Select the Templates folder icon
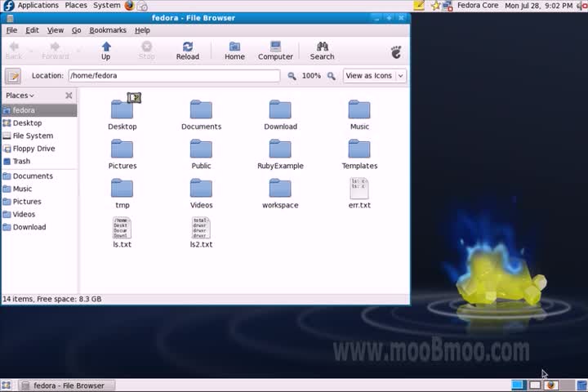Image resolution: width=588 pixels, height=392 pixels. tap(359, 149)
